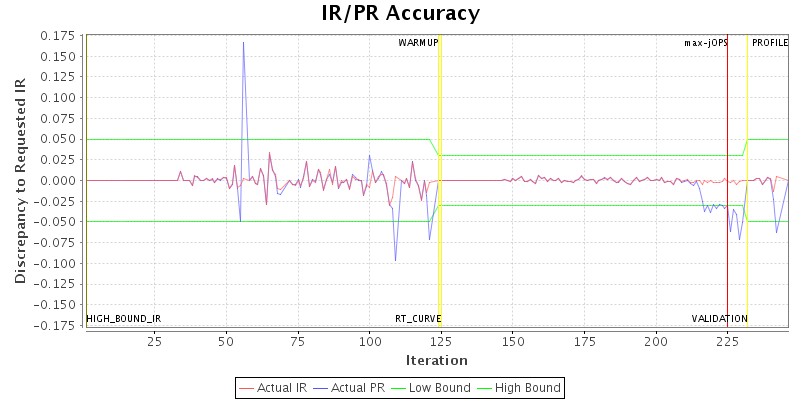Click the VALIDATION phase label
Image resolution: width=800 pixels, height=400 pixels.
719,319
